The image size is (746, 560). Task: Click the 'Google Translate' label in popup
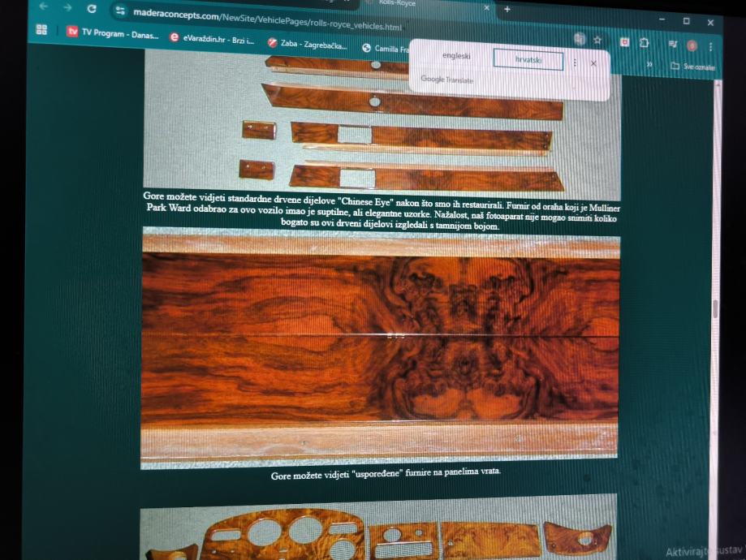(446, 80)
